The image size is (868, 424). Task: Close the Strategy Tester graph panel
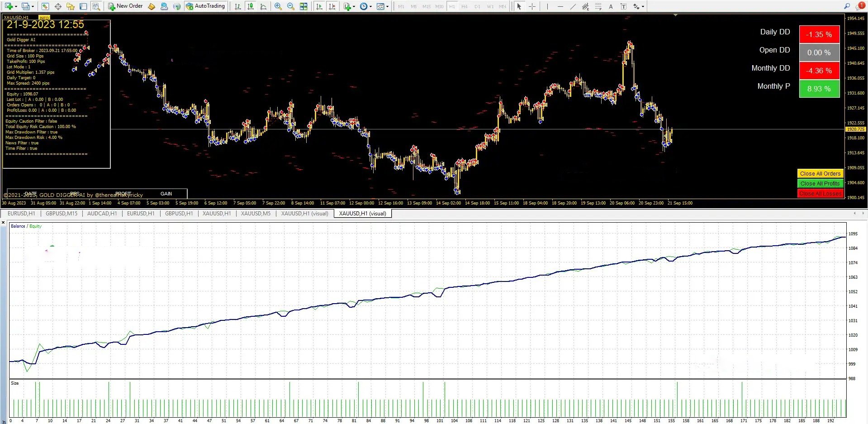pyautogui.click(x=4, y=223)
